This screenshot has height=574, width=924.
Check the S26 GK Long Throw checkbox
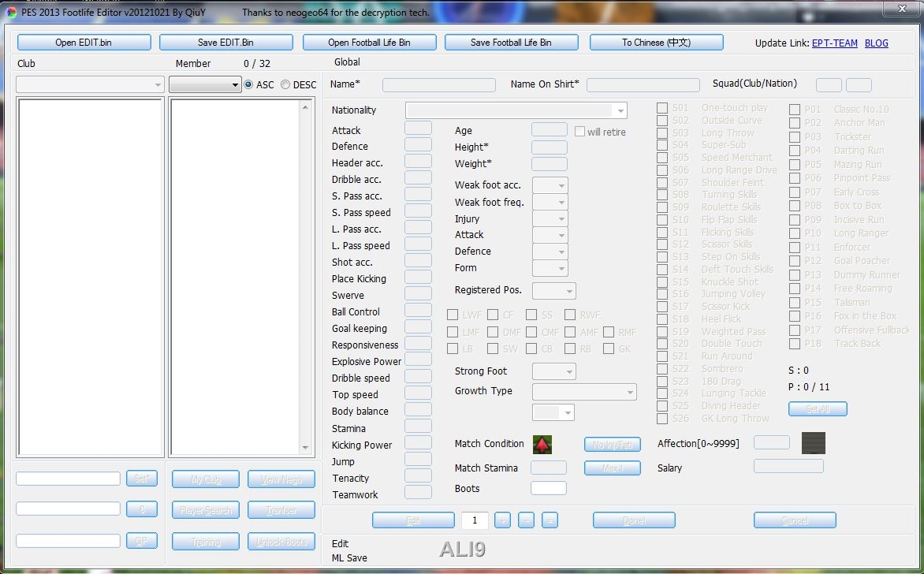(x=662, y=419)
